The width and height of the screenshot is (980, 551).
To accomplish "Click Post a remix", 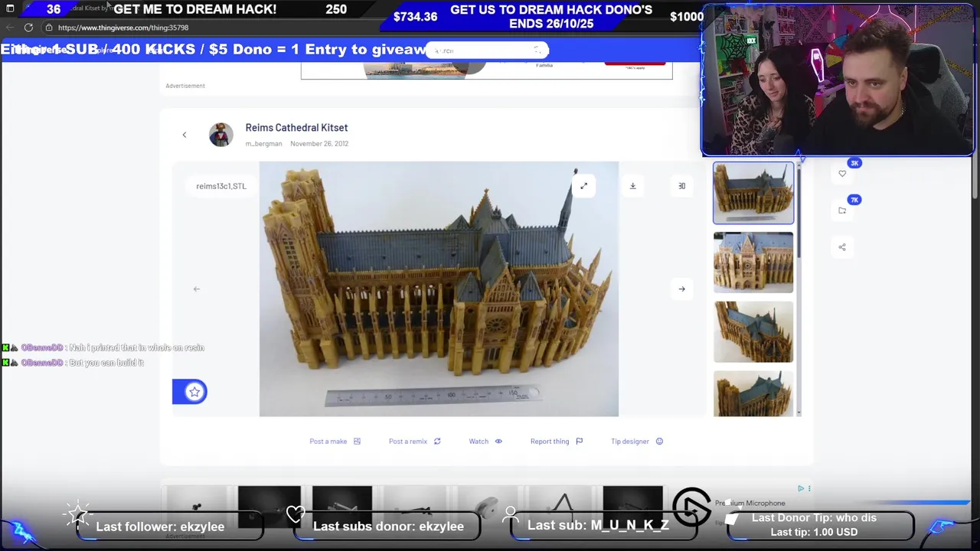I will pos(414,442).
